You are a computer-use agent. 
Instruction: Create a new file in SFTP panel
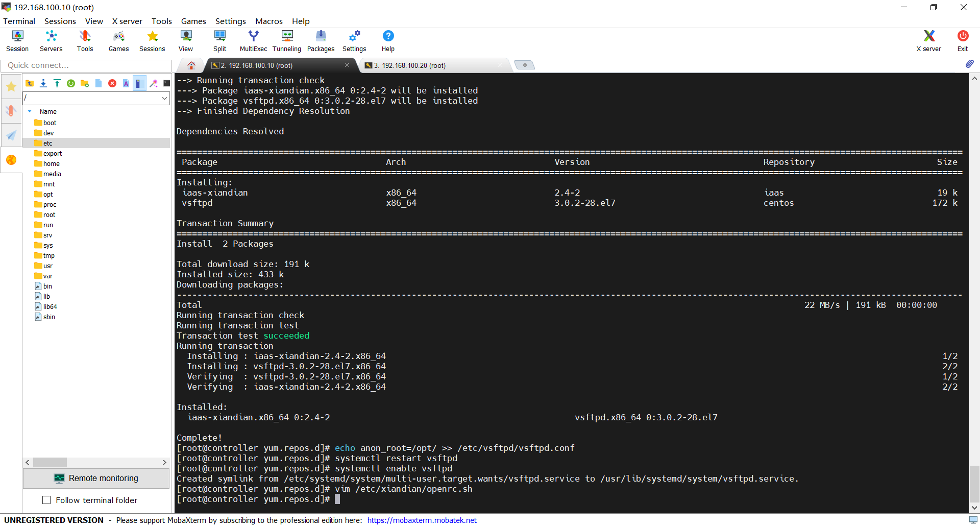pyautogui.click(x=99, y=83)
